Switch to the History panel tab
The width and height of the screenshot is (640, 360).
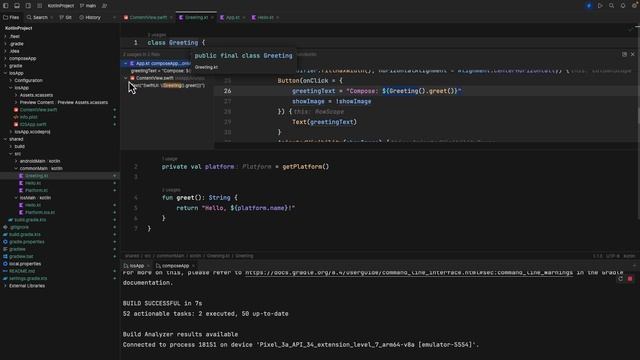pyautogui.click(x=90, y=18)
